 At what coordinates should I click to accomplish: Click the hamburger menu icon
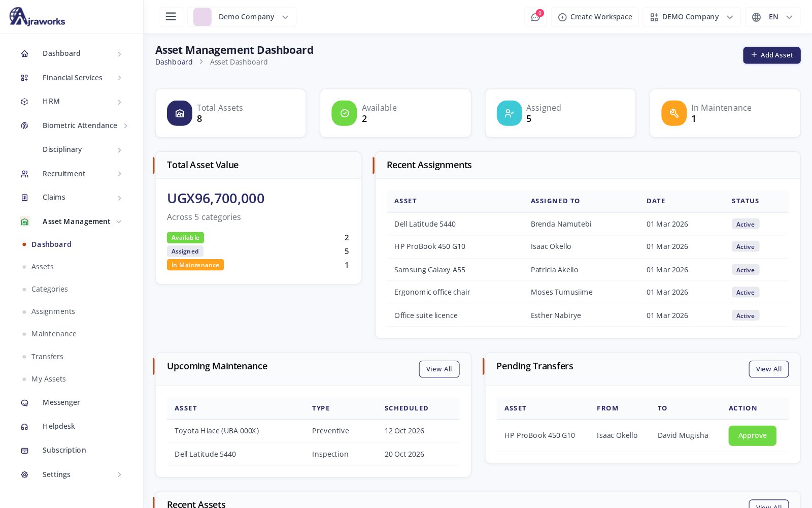coord(171,17)
